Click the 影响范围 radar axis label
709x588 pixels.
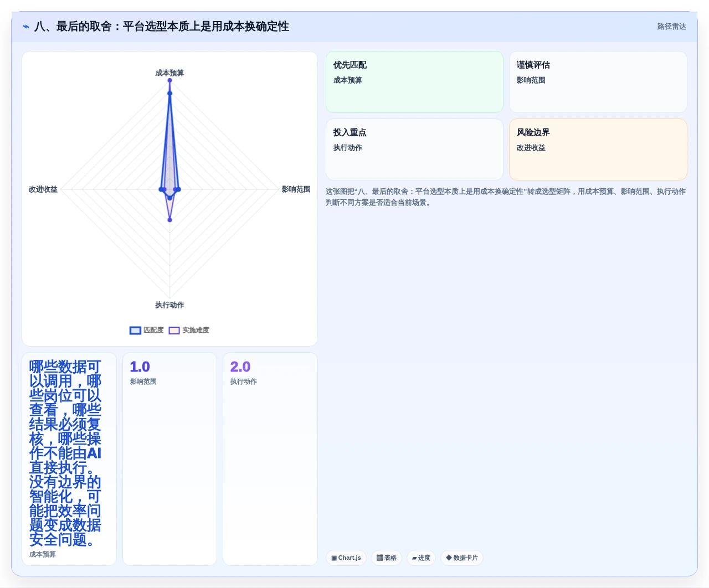pyautogui.click(x=296, y=189)
